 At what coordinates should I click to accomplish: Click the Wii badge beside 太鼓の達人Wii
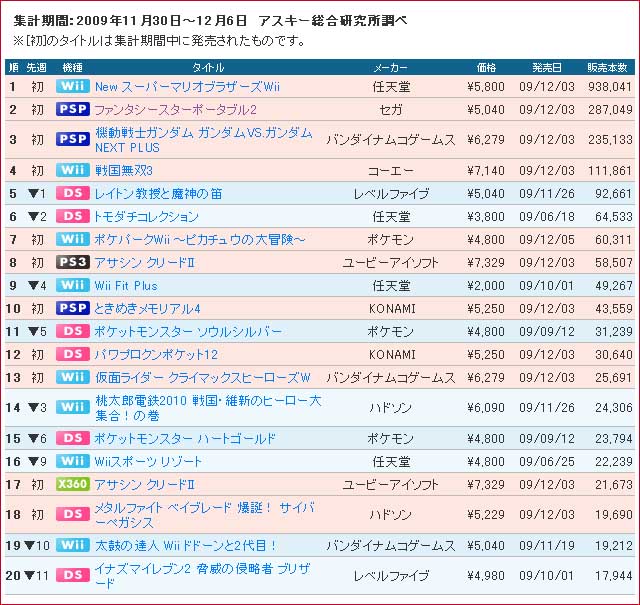pos(73,545)
